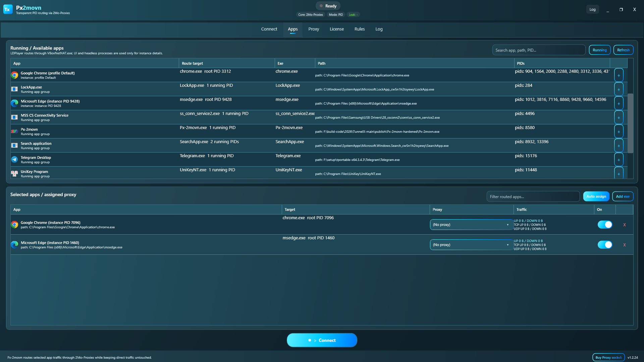Click 'pids: 8932, 13396' cell
Viewport: 644px width, 362px height.
tap(532, 142)
